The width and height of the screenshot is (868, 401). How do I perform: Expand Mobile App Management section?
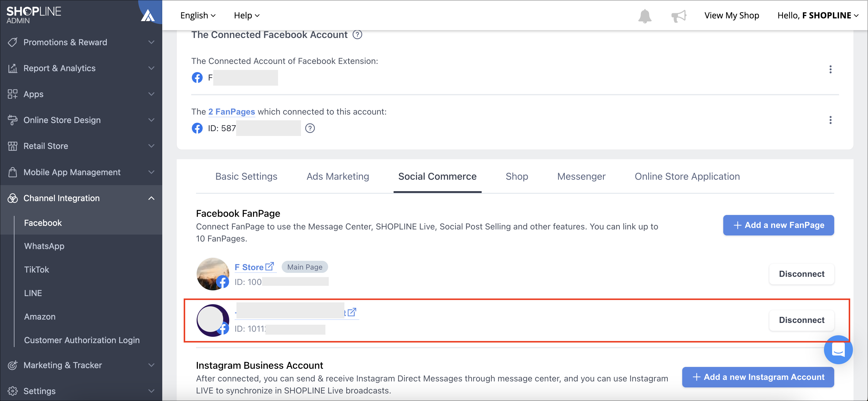151,172
